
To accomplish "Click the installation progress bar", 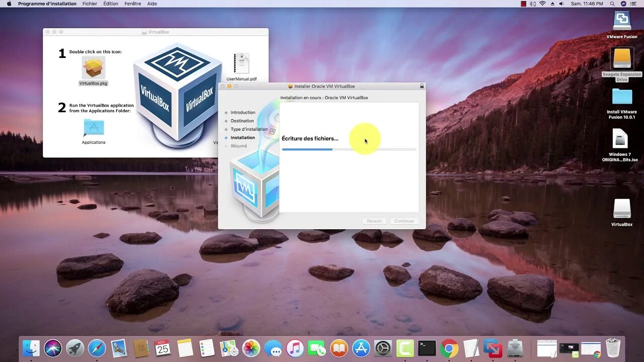I will [x=349, y=149].
